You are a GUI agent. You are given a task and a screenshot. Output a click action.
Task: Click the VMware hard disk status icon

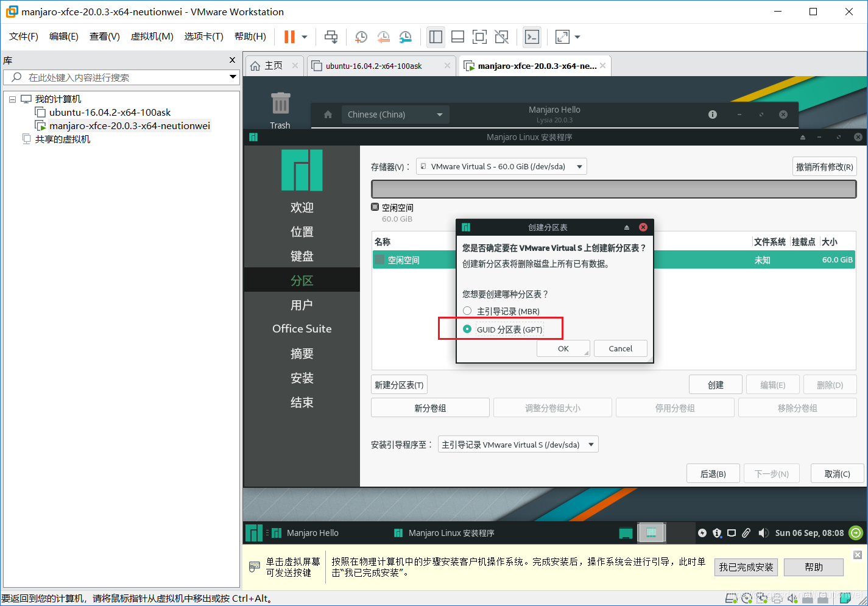point(732,598)
